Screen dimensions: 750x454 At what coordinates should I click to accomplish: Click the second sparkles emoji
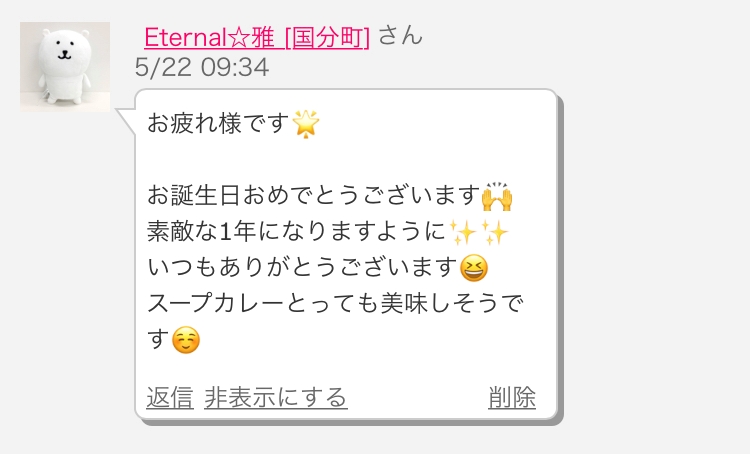494,233
